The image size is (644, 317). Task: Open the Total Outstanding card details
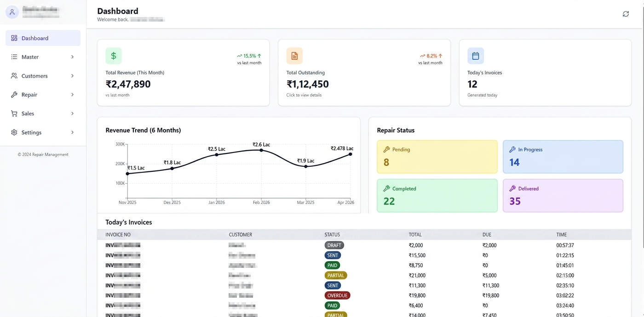364,73
